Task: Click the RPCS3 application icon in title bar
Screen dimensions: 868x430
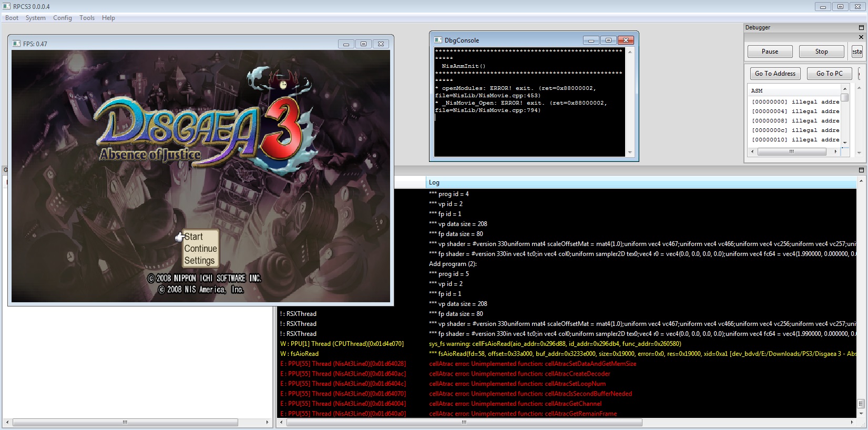Action: pos(6,6)
